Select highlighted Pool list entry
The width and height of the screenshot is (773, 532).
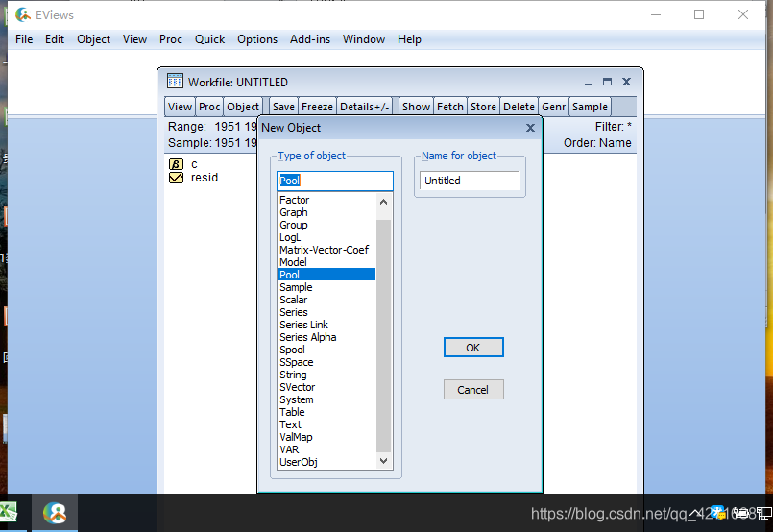pos(326,275)
